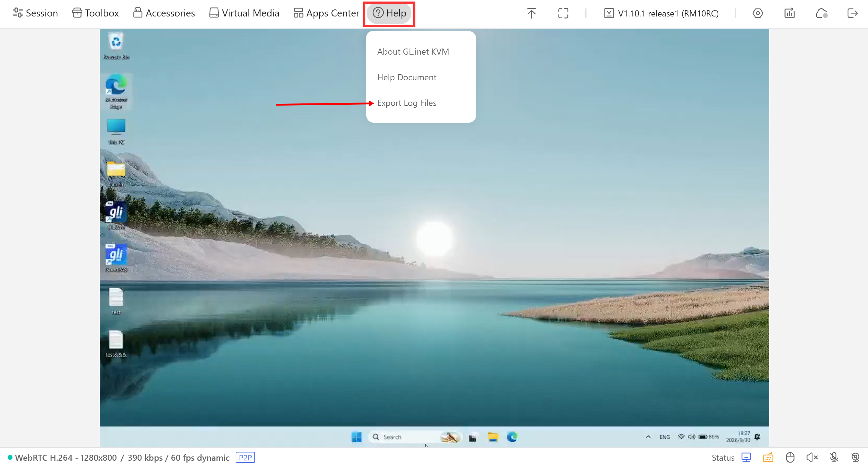This screenshot has height=465, width=868.
Task: Select the Microsoft Edge desktop shortcut
Action: pyautogui.click(x=116, y=91)
